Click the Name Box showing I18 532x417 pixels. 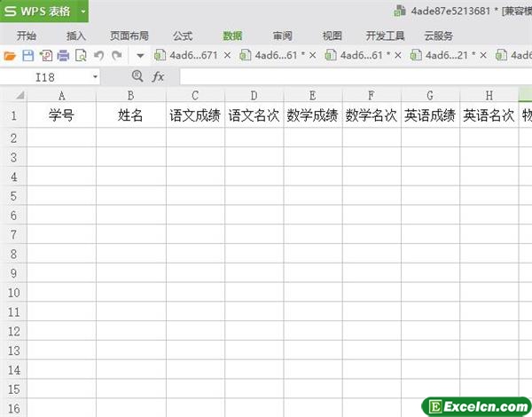coord(45,77)
